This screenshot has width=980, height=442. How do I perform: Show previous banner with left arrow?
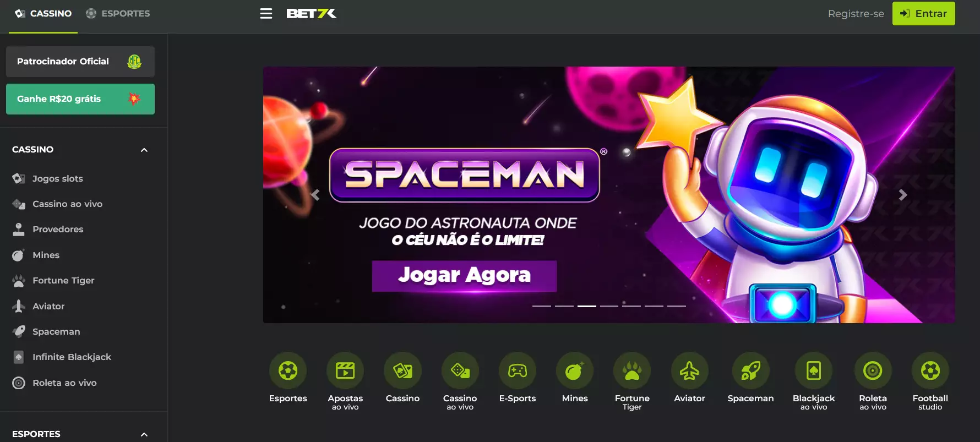[315, 195]
